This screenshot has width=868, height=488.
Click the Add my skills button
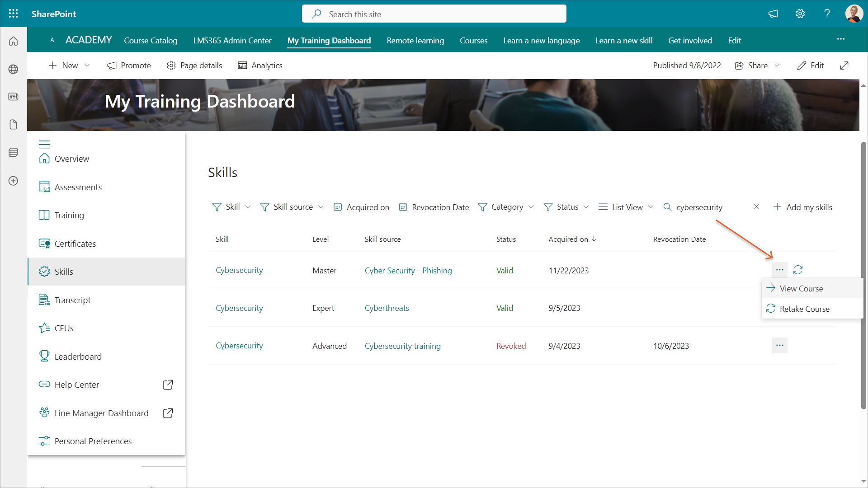[803, 207]
